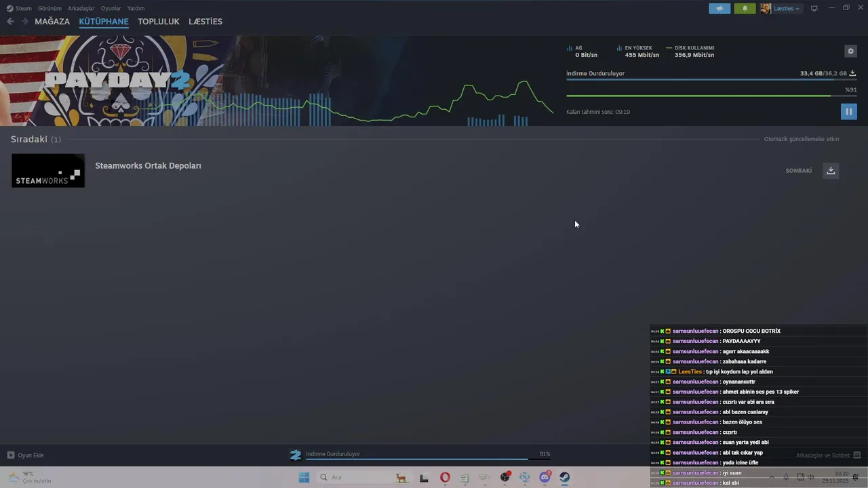
Task: Click the announcements megaphone icon
Action: pyautogui.click(x=719, y=9)
